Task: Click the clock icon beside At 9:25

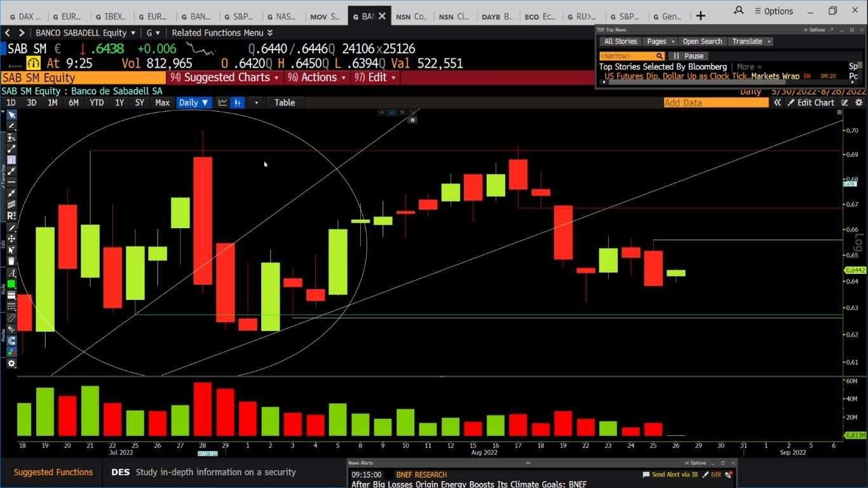Action: coord(33,63)
